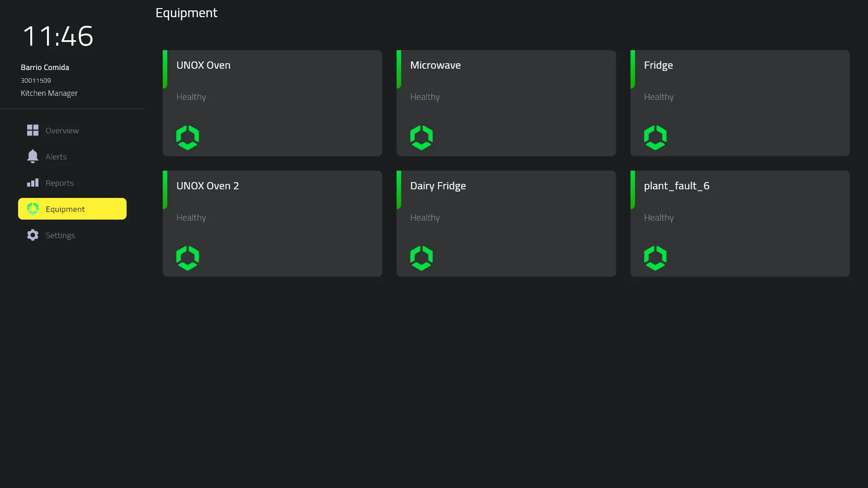Viewport: 868px width, 488px height.
Task: Click the Alerts bell icon
Action: pyautogui.click(x=32, y=156)
